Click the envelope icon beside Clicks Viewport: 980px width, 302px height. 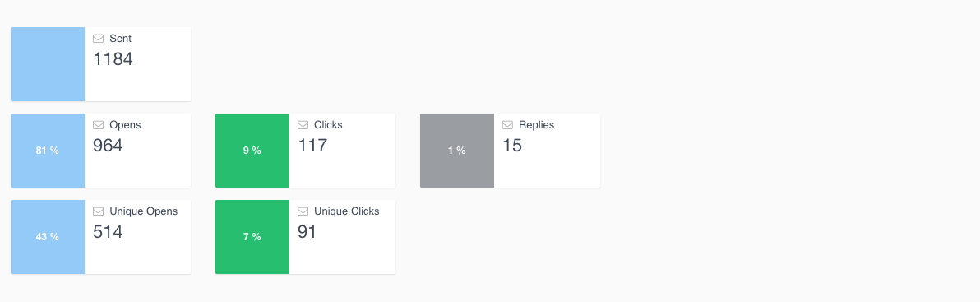pyautogui.click(x=303, y=125)
